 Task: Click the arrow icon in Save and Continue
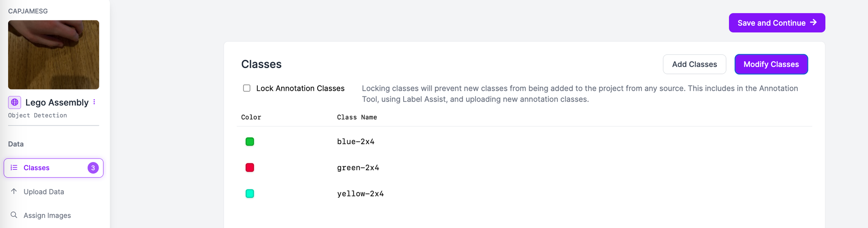click(813, 23)
